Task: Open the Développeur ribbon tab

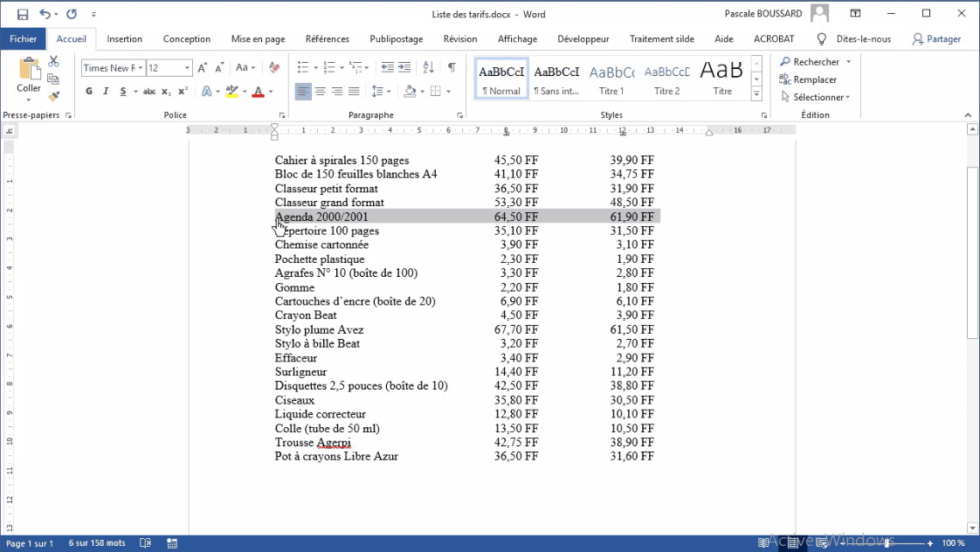Action: click(x=583, y=38)
